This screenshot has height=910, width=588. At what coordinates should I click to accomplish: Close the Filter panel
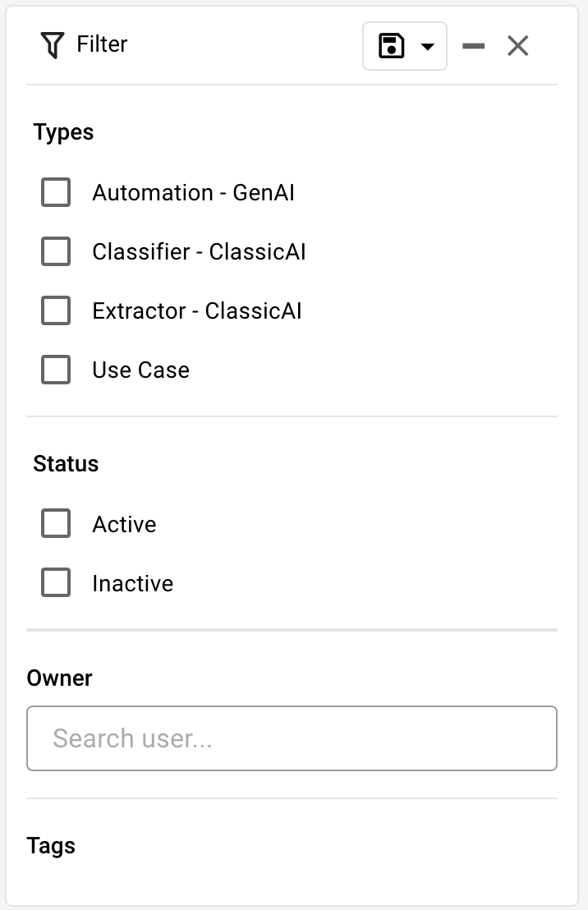point(517,45)
